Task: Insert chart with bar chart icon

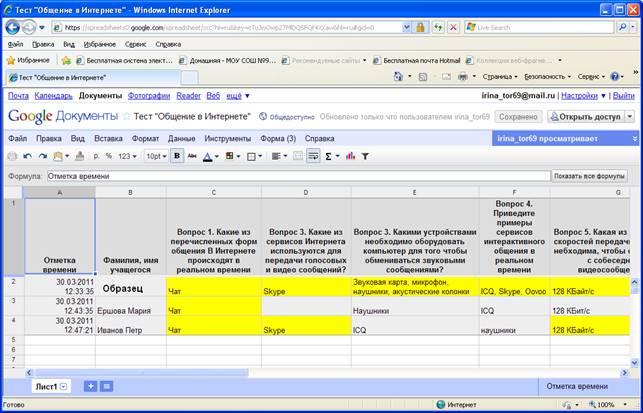Action: (350, 156)
